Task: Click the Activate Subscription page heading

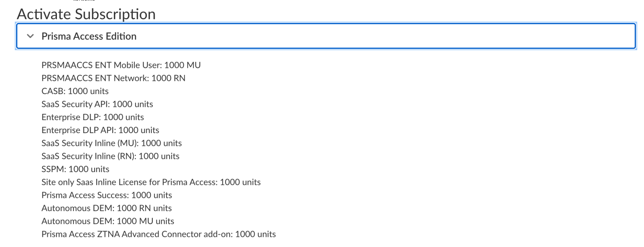Action: (x=86, y=14)
